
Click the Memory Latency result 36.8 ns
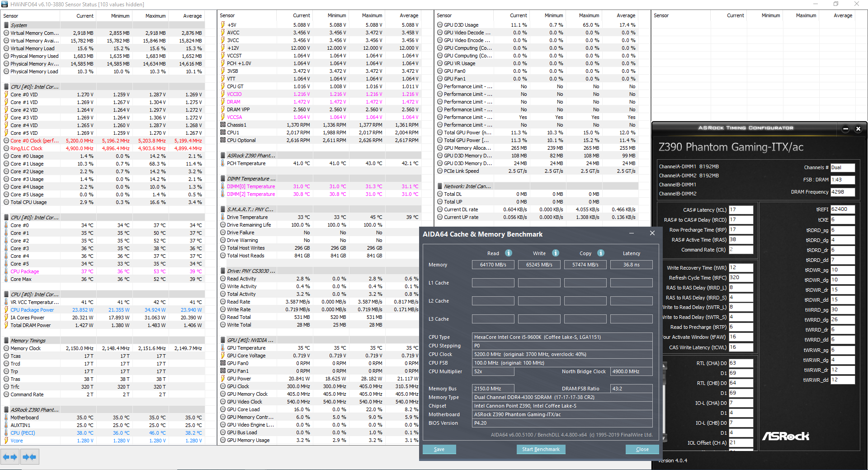tap(632, 265)
